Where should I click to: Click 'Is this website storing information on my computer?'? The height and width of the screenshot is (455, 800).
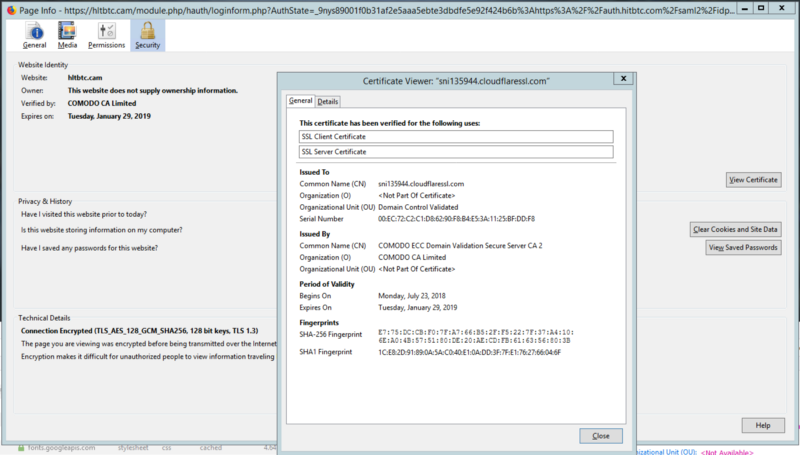102,230
